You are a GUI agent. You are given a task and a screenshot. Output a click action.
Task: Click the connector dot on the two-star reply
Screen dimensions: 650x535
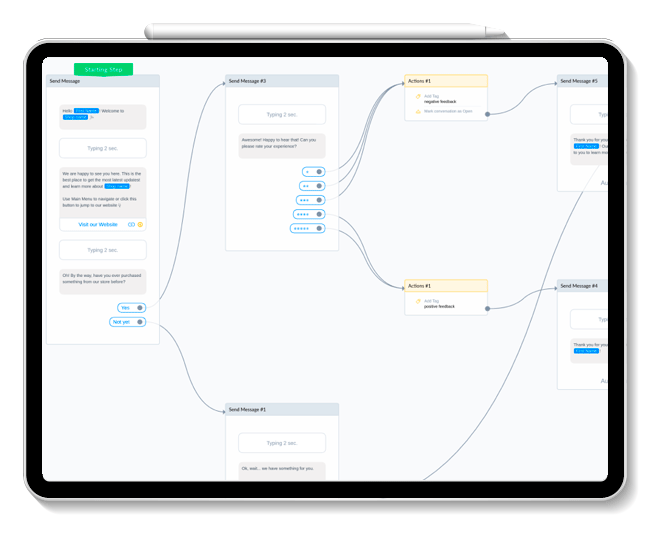click(319, 186)
